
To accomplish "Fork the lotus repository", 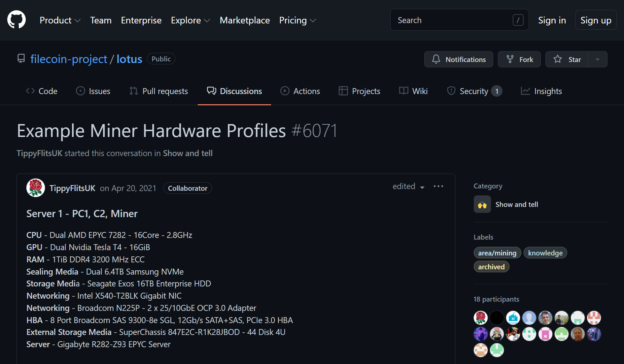I will pos(519,59).
